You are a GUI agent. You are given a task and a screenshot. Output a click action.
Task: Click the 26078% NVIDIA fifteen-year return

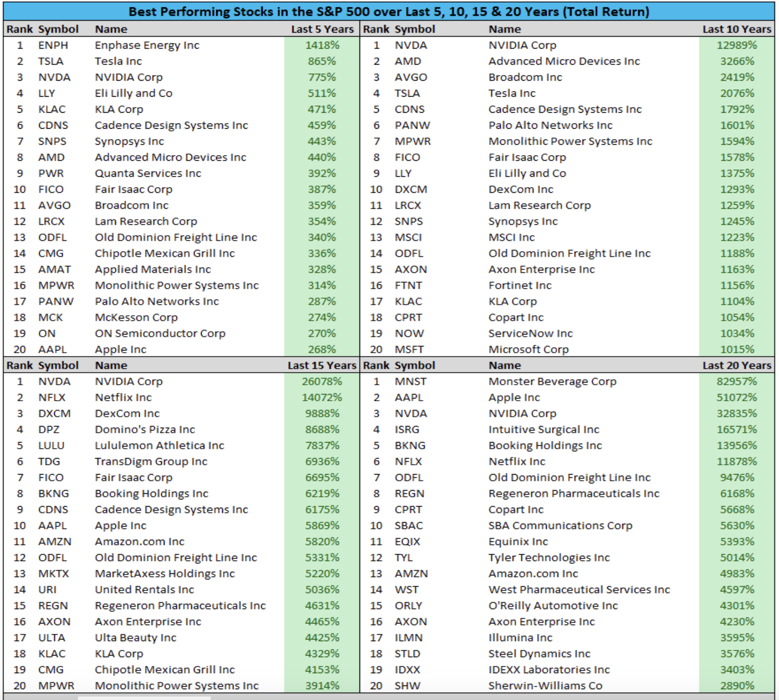(x=322, y=381)
